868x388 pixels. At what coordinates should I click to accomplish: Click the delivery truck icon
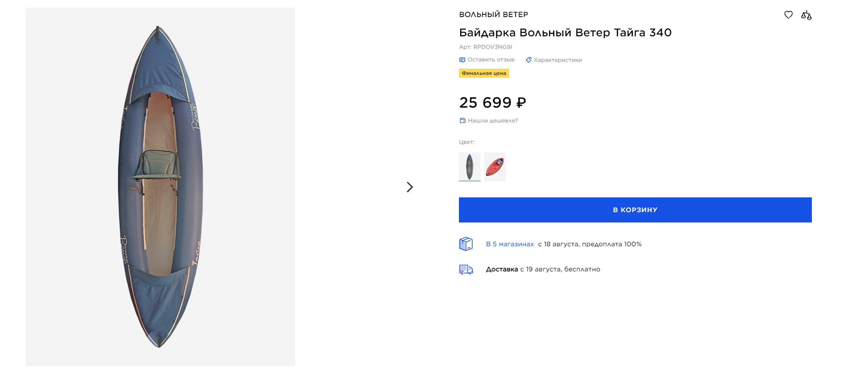click(x=466, y=269)
